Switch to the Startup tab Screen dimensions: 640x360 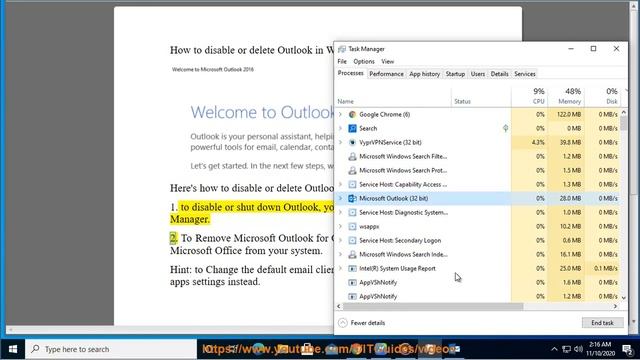coord(455,74)
